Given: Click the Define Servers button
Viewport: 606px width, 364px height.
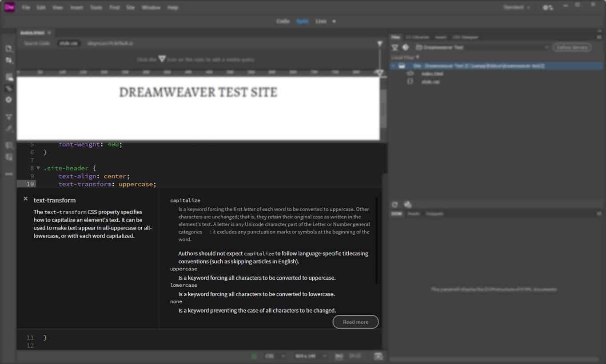Looking at the screenshot, I should pos(572,47).
